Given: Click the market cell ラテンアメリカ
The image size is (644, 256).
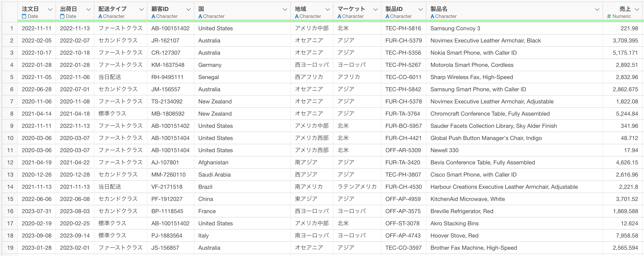Looking at the screenshot, I should coord(357,187).
